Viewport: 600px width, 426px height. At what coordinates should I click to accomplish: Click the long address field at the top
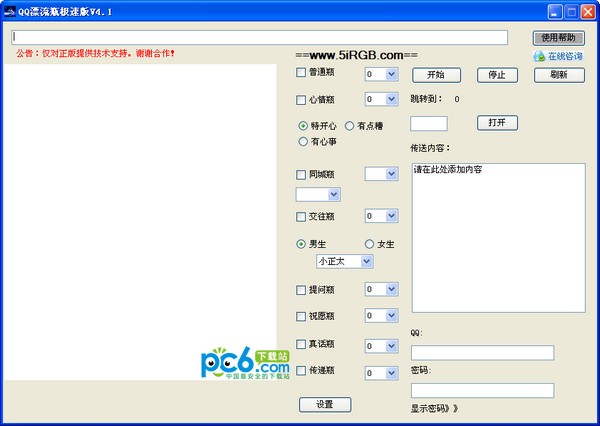(x=259, y=38)
